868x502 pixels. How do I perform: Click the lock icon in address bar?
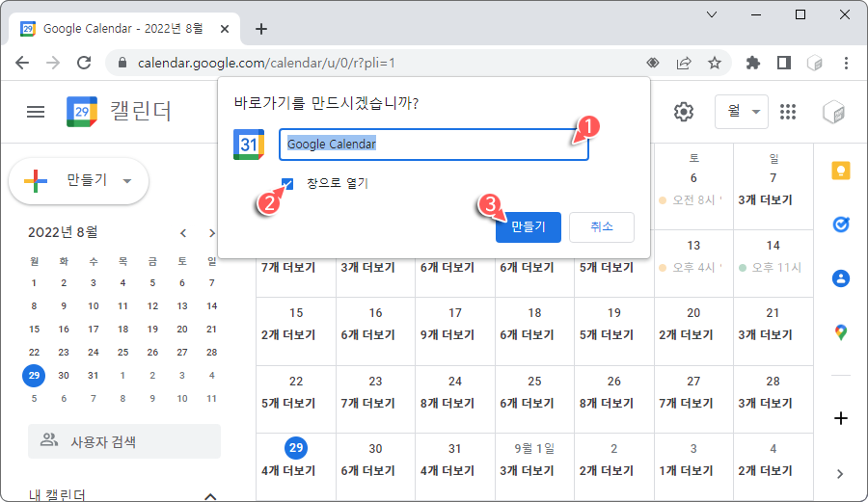pyautogui.click(x=122, y=63)
